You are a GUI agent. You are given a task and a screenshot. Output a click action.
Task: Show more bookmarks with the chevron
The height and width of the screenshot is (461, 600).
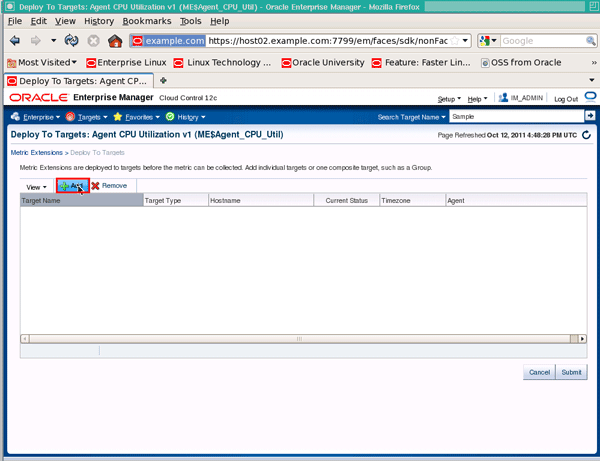point(594,62)
